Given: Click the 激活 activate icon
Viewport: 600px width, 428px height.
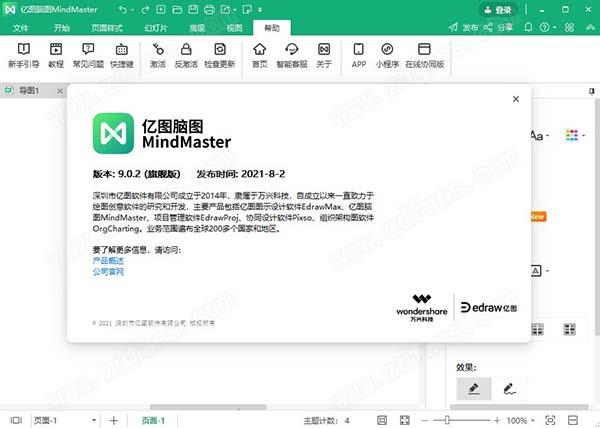Looking at the screenshot, I should [158, 55].
